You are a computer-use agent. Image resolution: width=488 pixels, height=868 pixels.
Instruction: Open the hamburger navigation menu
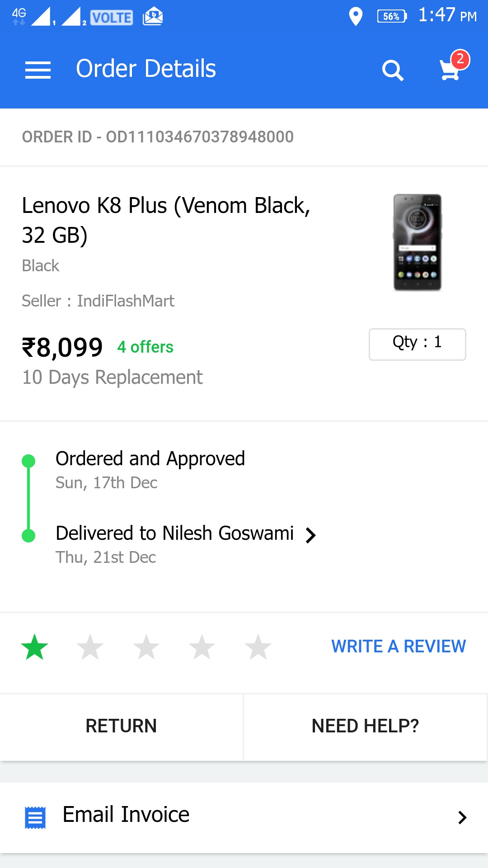38,70
